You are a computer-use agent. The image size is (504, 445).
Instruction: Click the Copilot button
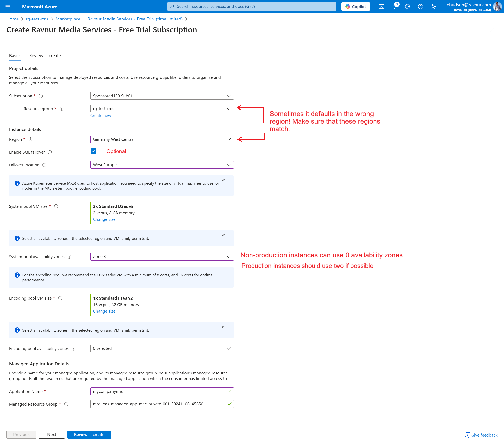[x=356, y=7]
